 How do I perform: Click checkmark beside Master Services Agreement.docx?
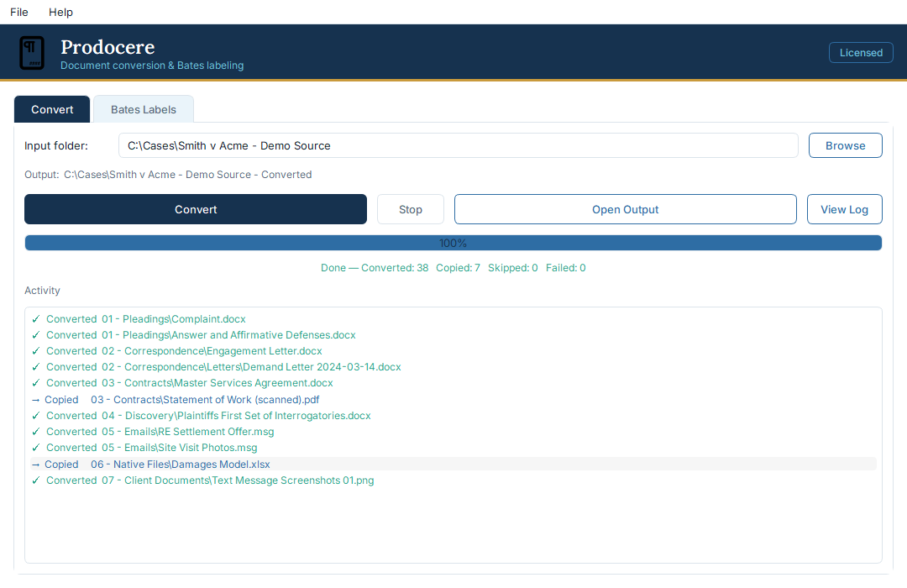coord(36,383)
